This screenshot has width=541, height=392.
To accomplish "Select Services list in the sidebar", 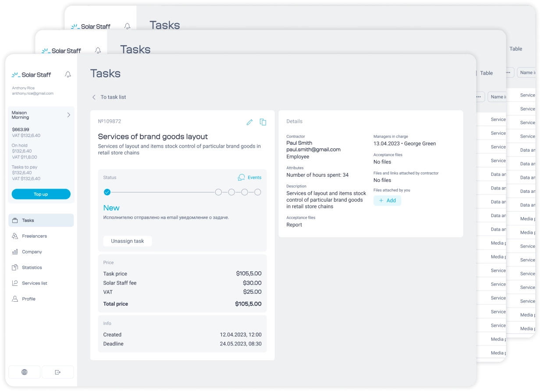I will coord(34,283).
